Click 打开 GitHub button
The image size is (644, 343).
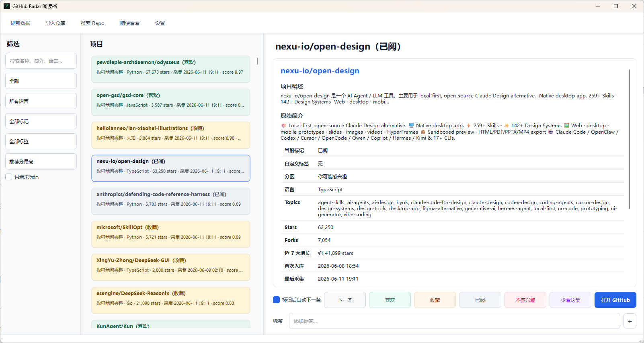tap(615, 300)
